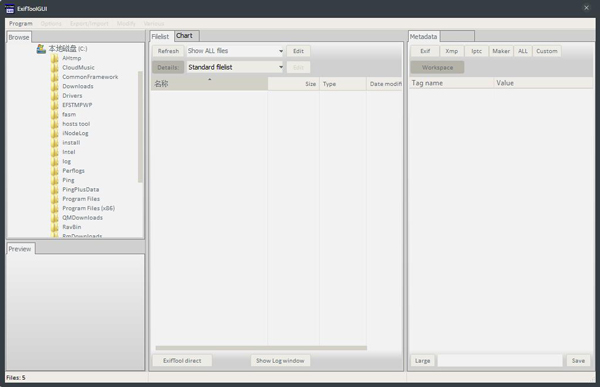Show Iptc metadata
Viewport: 600px width, 387px height.
pos(476,51)
